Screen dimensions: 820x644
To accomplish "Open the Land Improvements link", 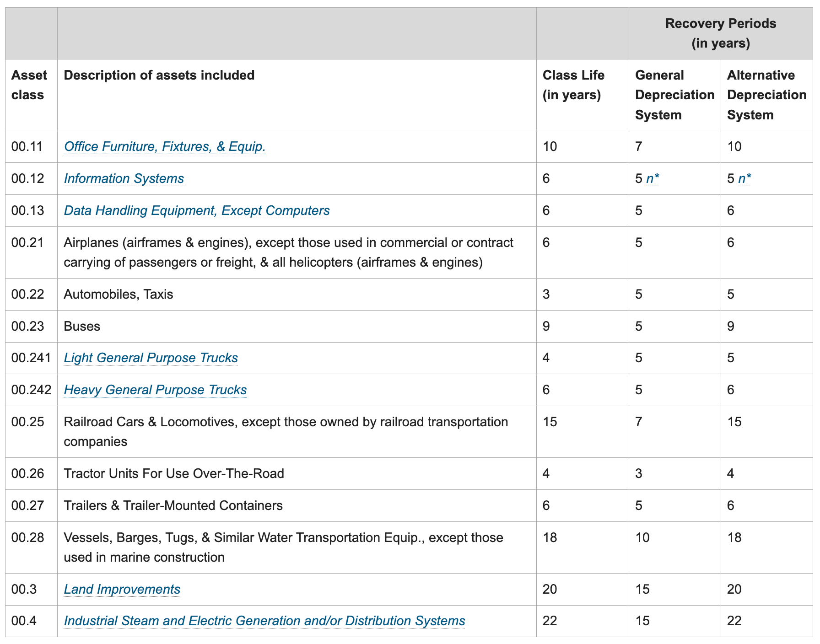I will (122, 589).
